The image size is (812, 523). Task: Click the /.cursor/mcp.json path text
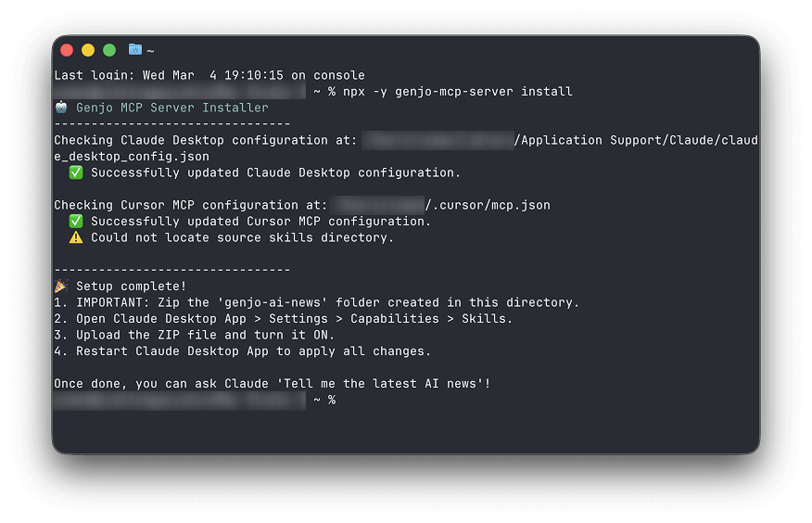point(488,205)
